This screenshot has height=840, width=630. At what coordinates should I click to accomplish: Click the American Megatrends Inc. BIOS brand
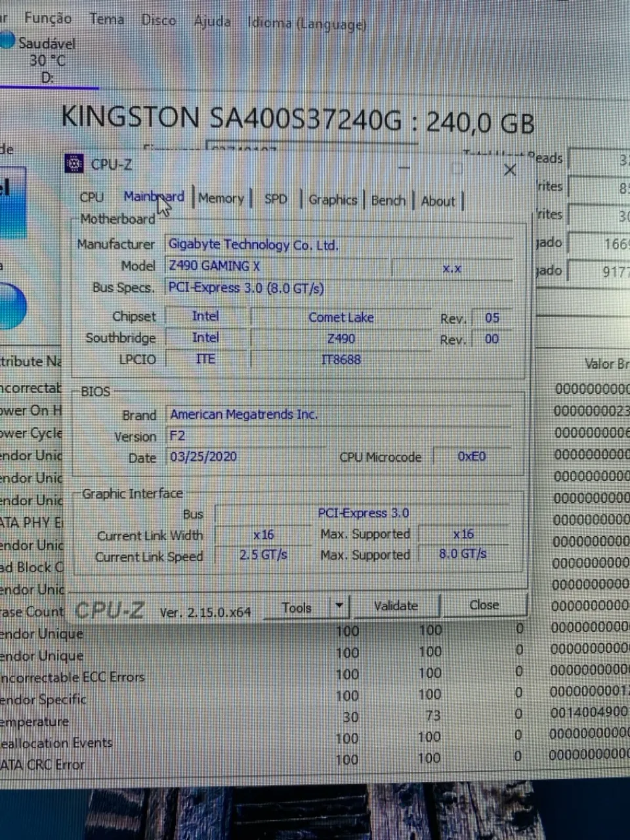point(339,415)
